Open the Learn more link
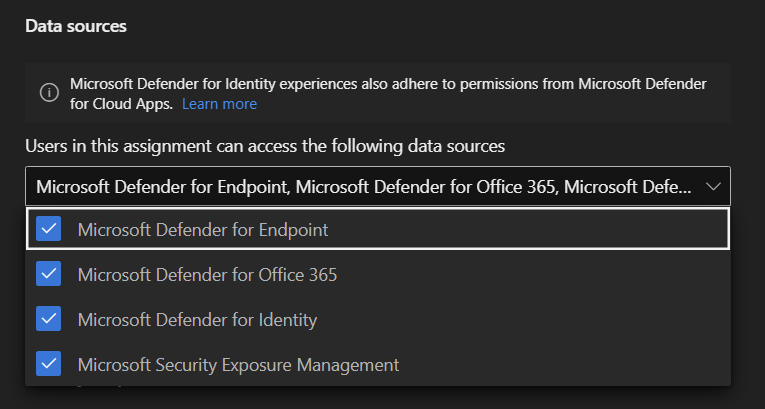 219,104
